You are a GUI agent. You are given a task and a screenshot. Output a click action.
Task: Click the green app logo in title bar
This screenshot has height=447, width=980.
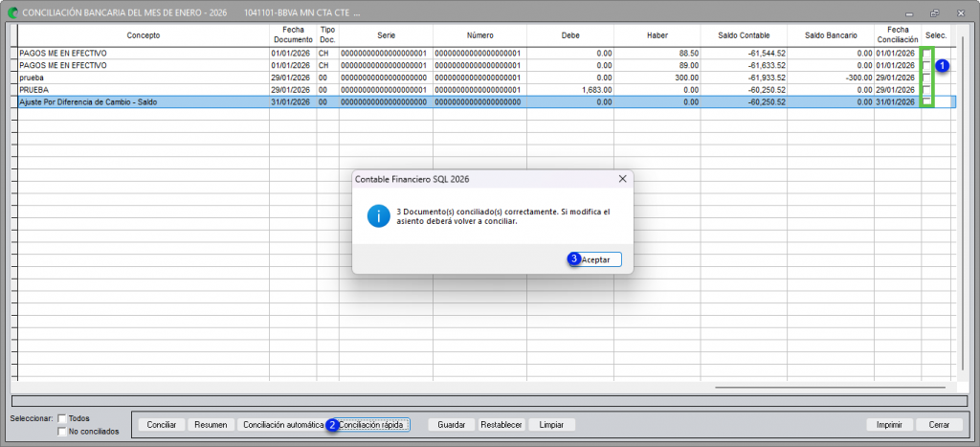[12, 12]
